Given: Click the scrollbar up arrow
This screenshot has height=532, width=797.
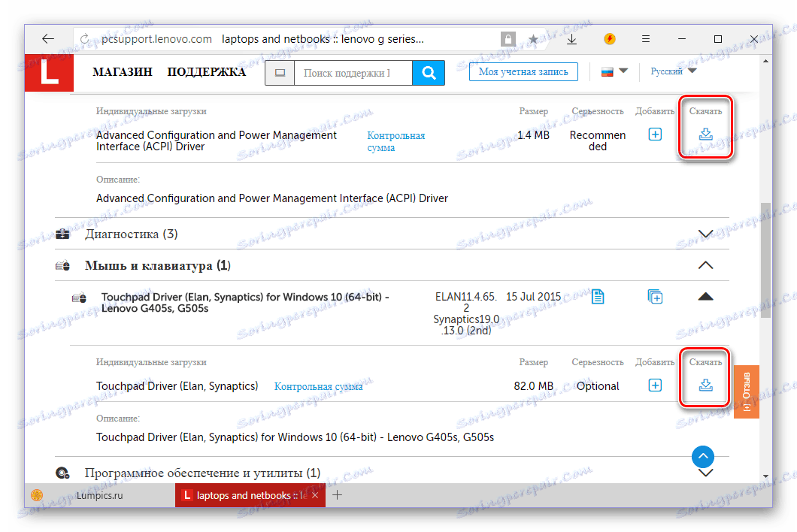Looking at the screenshot, I should (765, 61).
